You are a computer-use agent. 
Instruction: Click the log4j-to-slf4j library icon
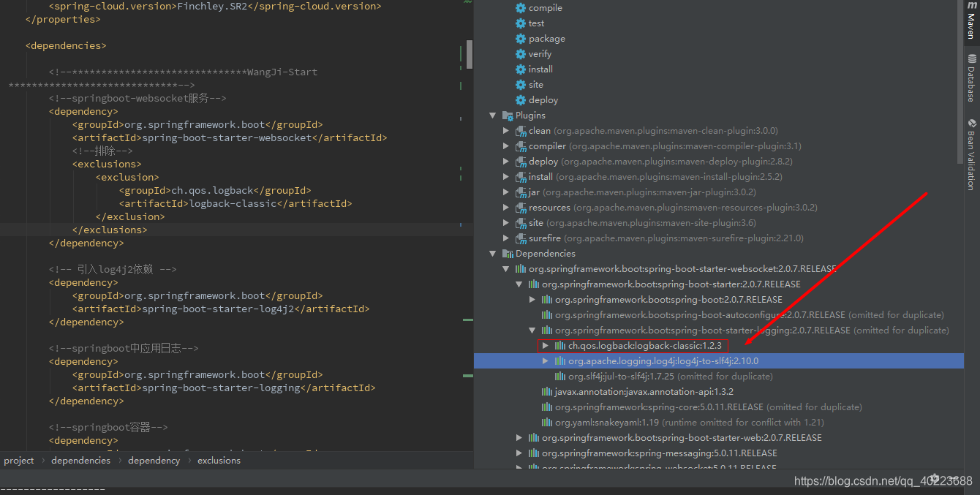pyautogui.click(x=560, y=361)
